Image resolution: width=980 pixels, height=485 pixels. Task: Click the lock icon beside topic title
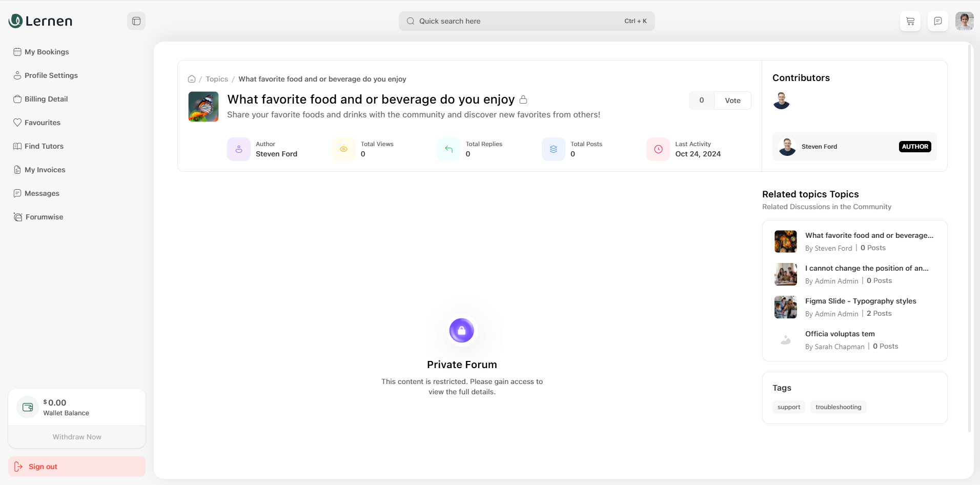[x=523, y=99]
